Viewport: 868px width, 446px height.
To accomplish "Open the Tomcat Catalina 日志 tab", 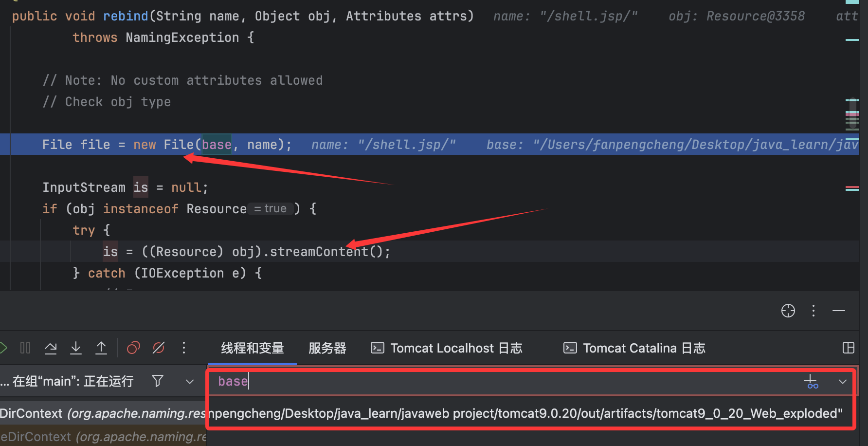I will coord(634,348).
